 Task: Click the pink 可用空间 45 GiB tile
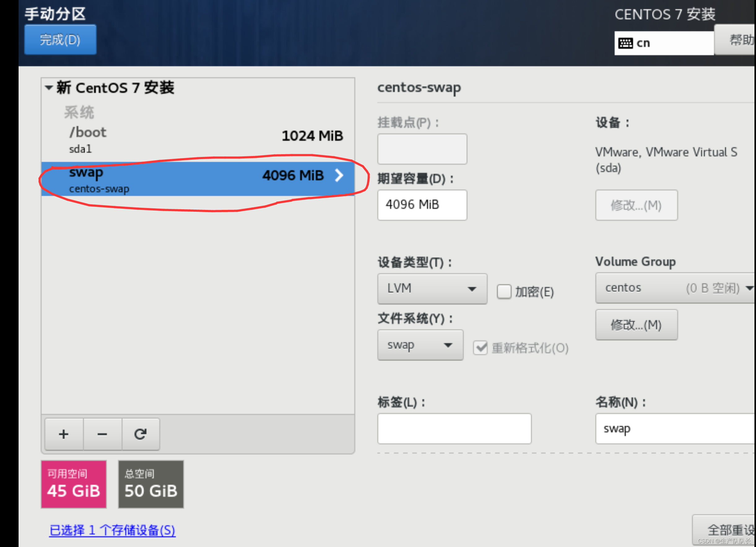73,484
